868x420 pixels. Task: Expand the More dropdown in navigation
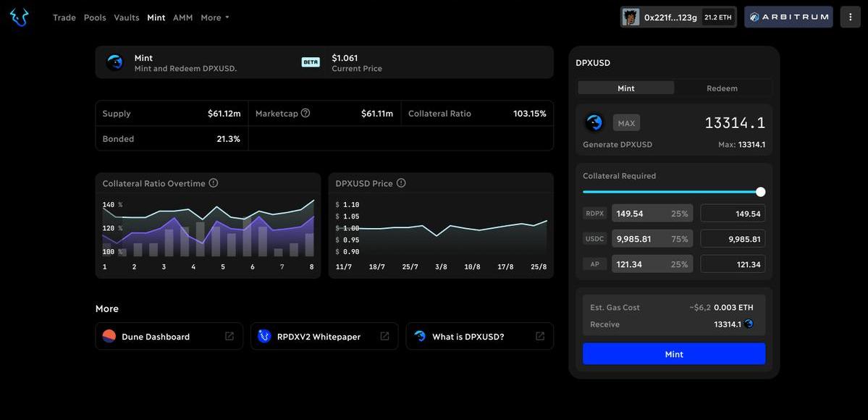tap(214, 17)
